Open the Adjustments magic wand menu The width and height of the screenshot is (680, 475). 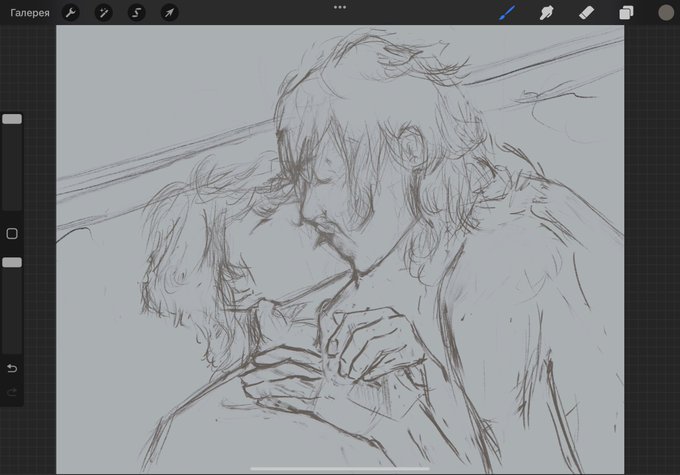104,13
